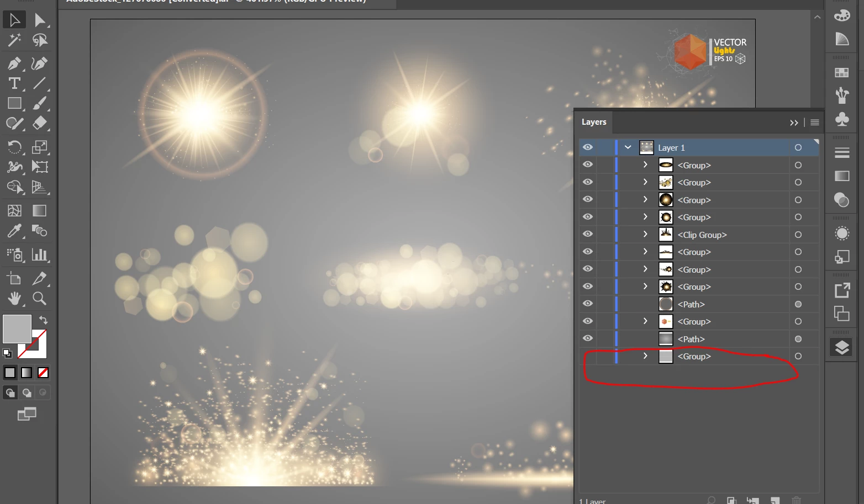Select the Direct Selection tool
The height and width of the screenshot is (504, 864).
40,20
